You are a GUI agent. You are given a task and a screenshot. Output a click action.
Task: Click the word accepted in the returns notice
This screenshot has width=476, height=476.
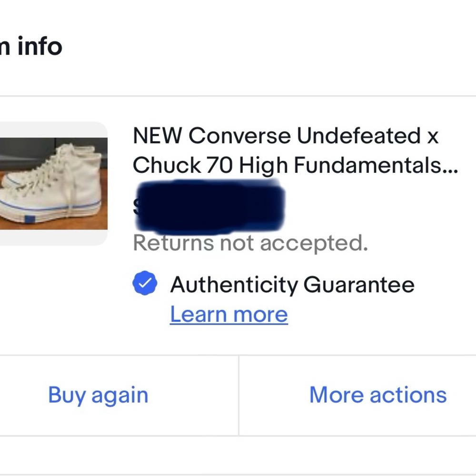[x=314, y=244]
